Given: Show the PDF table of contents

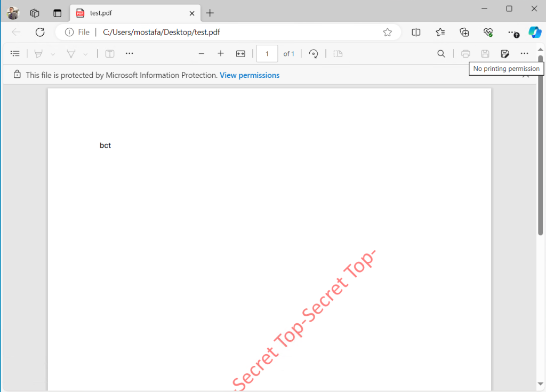Looking at the screenshot, I should point(15,54).
